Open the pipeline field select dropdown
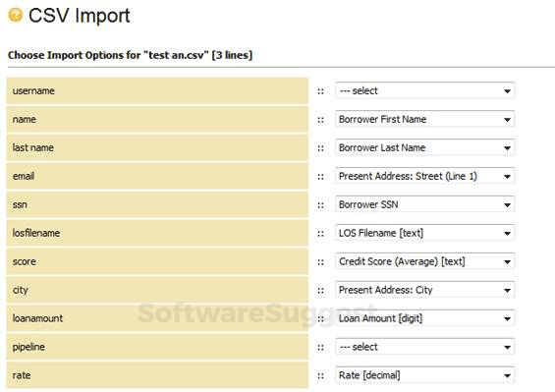The height and width of the screenshot is (392, 555). point(424,347)
